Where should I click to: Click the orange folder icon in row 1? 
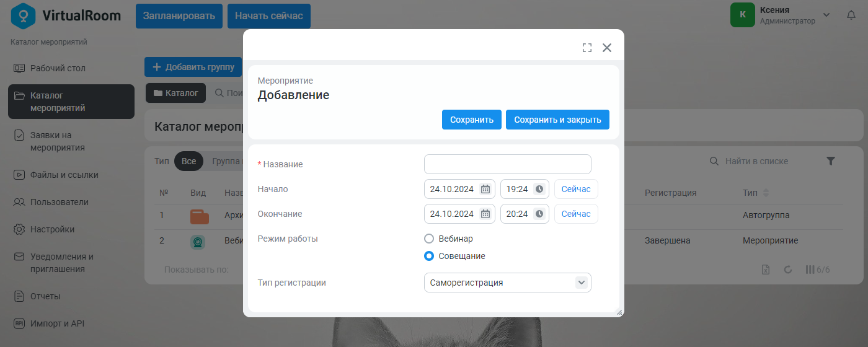click(x=199, y=216)
